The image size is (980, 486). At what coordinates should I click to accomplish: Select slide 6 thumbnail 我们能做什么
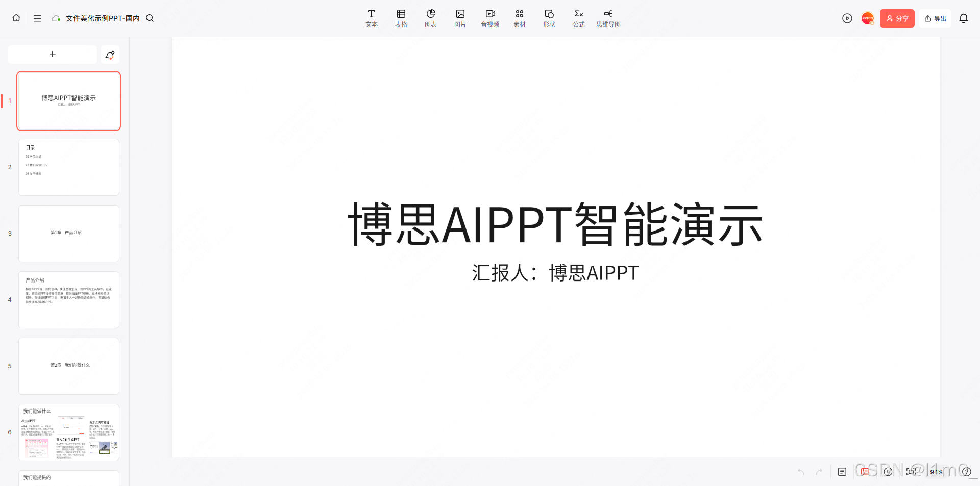tap(69, 432)
